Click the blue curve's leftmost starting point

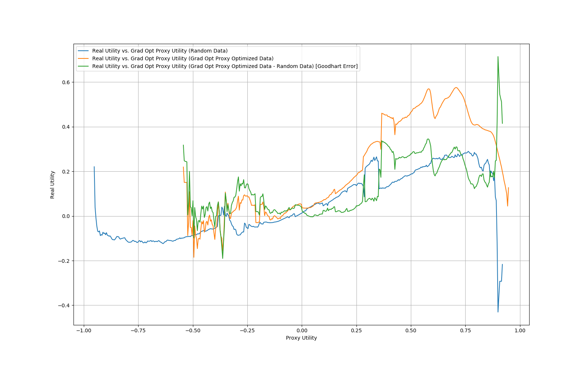[x=94, y=167]
